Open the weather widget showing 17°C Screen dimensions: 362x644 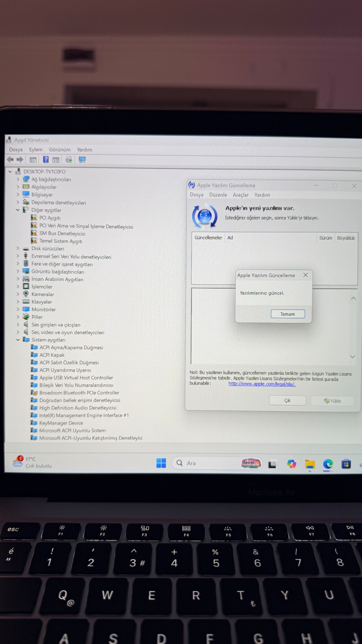(x=32, y=462)
